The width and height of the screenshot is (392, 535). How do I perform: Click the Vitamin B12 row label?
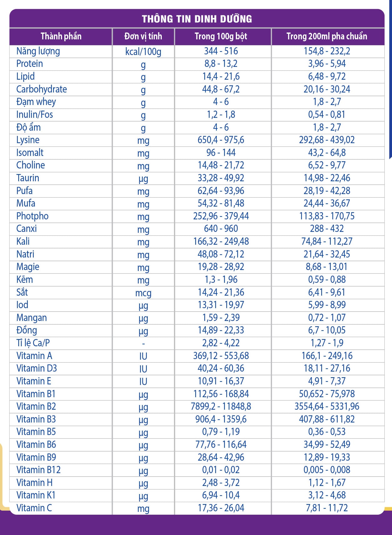(x=38, y=470)
